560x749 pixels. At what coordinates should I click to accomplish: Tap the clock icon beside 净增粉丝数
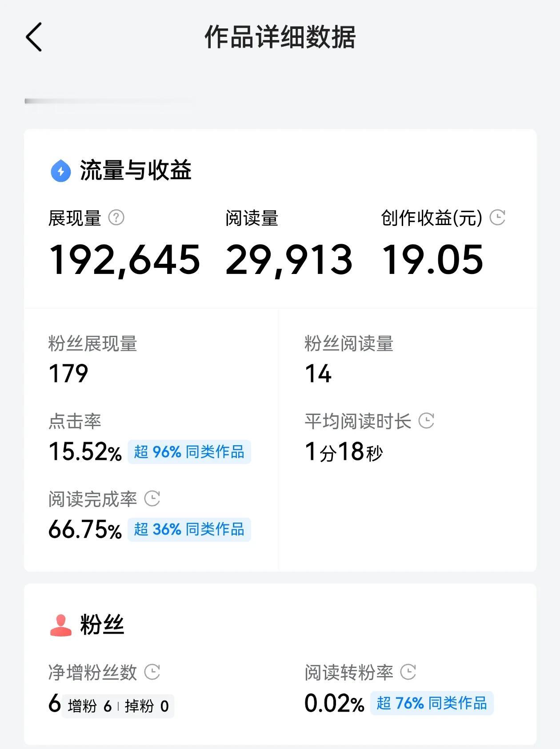tap(152, 672)
